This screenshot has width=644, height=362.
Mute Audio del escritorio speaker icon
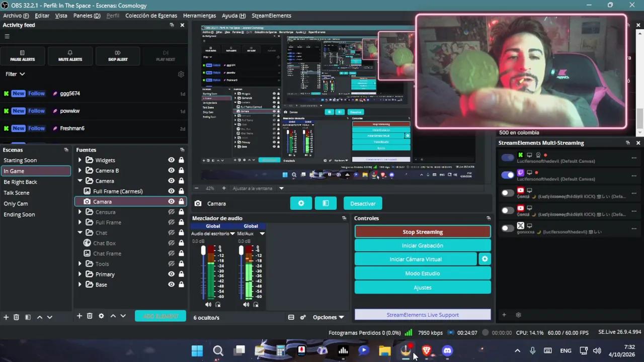(208, 305)
